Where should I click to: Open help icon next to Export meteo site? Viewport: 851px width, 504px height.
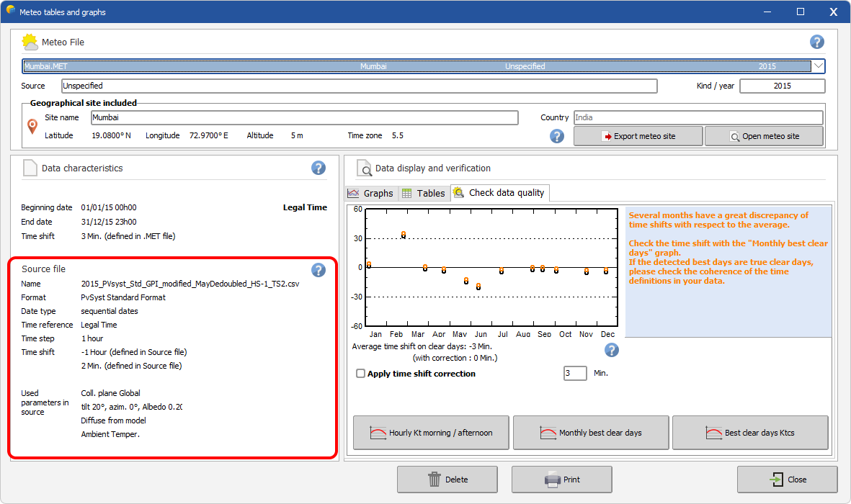[557, 136]
